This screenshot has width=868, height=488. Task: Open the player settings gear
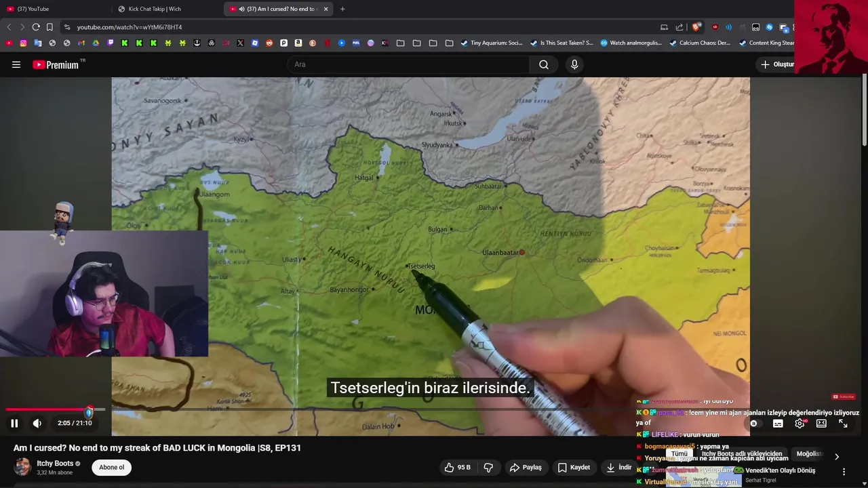click(x=800, y=423)
